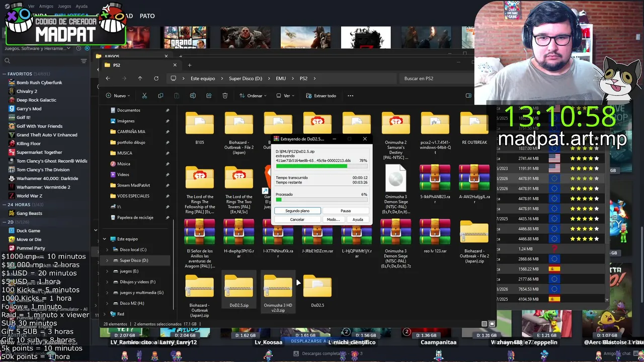The height and width of the screenshot is (362, 644).
Task: Go back in File Explorer navigation
Action: [x=108, y=78]
